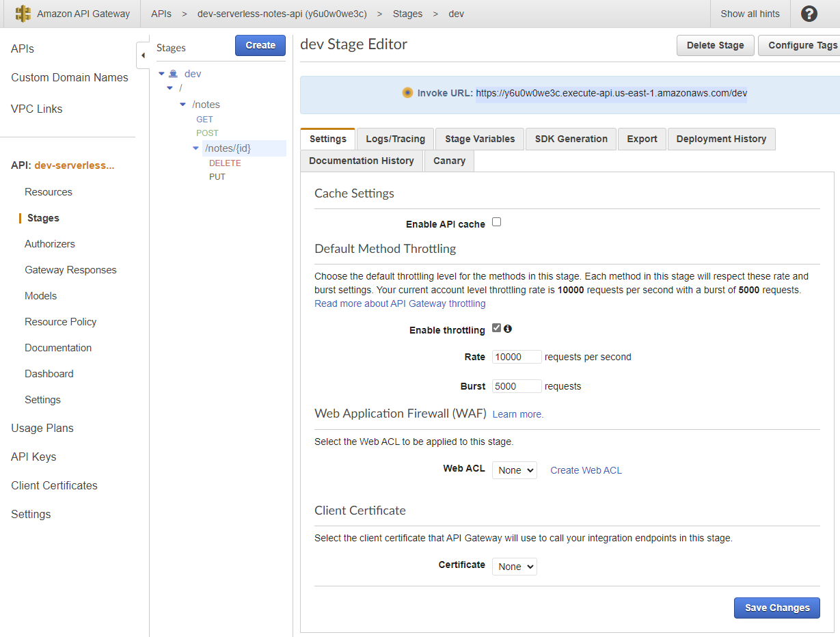Open the bottom account Settings in sidebar
840x637 pixels.
coord(31,515)
